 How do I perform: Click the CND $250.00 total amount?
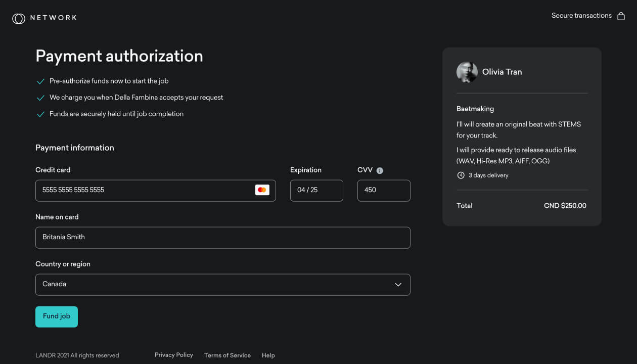[x=565, y=206]
